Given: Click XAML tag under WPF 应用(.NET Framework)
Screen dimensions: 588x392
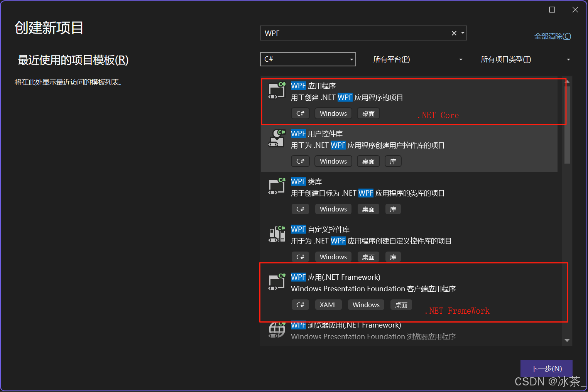Looking at the screenshot, I should [x=328, y=305].
